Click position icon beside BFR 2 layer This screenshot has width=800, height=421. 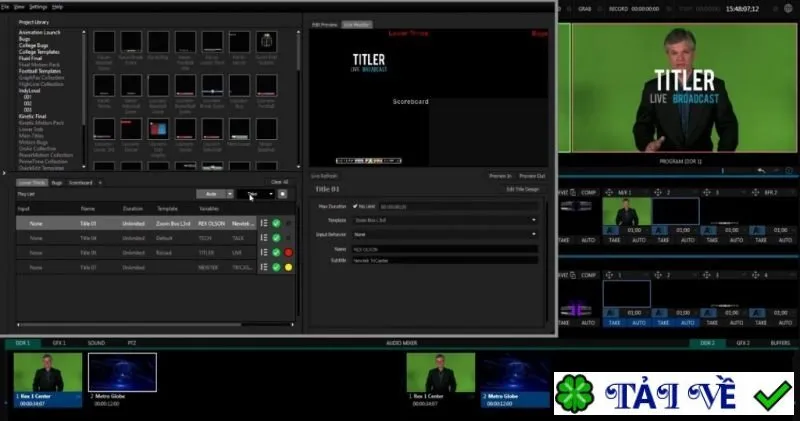click(x=756, y=192)
